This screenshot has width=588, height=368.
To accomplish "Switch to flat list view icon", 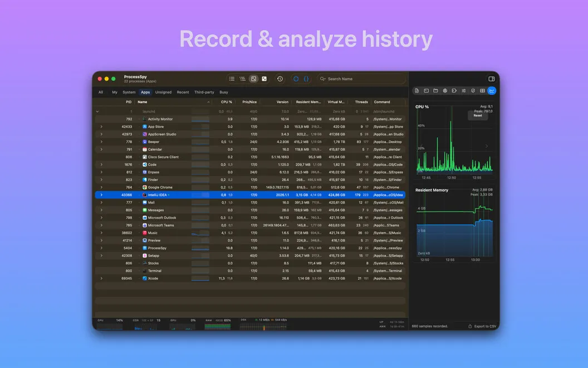I will tap(232, 79).
